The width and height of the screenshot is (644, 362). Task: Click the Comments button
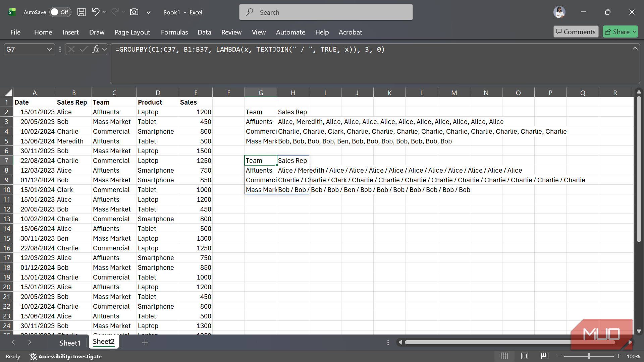tap(576, 32)
